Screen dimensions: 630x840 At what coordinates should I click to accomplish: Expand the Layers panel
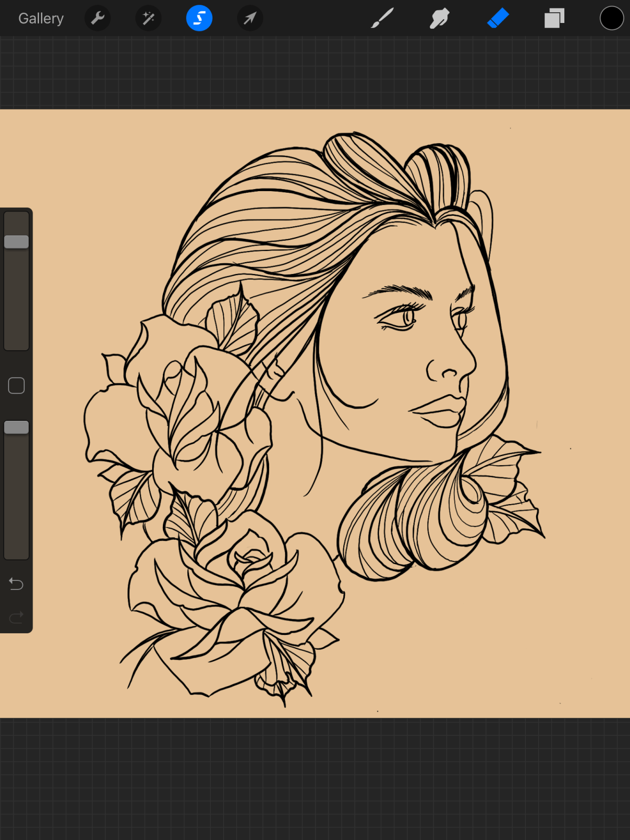(x=554, y=19)
